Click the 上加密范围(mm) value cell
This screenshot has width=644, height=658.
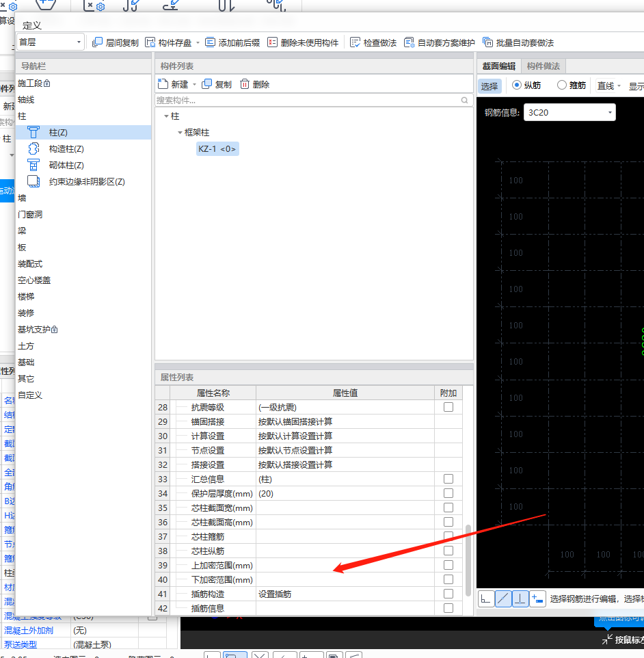coord(345,565)
